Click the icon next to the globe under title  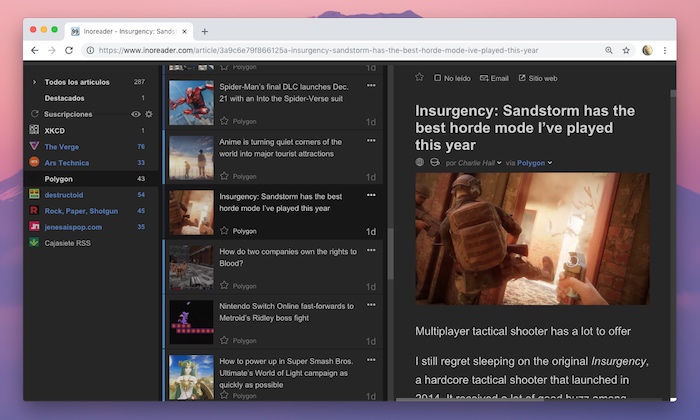tap(434, 162)
